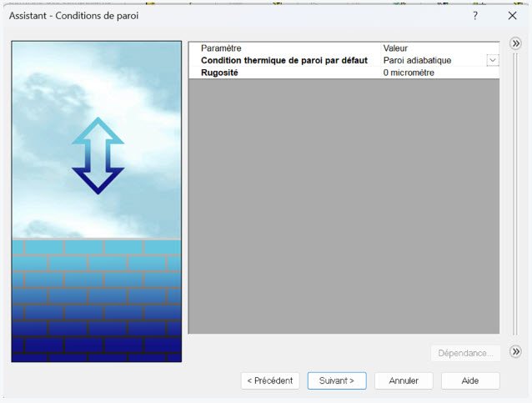Viewport: 532px width, 403px height.
Task: Go forward with the 'Suivant >' button
Action: [x=337, y=380]
